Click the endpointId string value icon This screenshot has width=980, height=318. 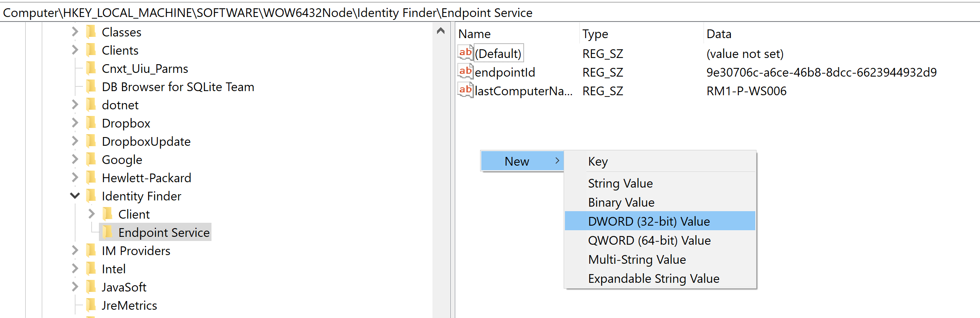(465, 72)
